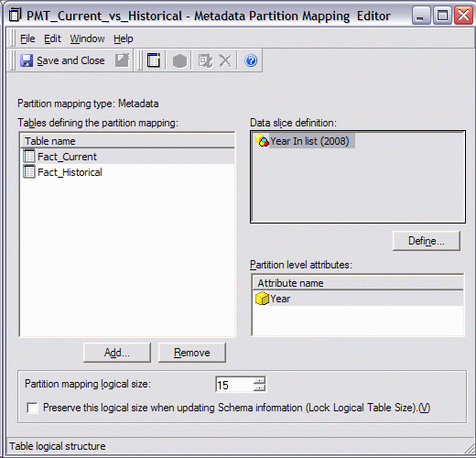Toggle Preserve this logical size checkbox
The width and height of the screenshot is (476, 458).
[32, 408]
